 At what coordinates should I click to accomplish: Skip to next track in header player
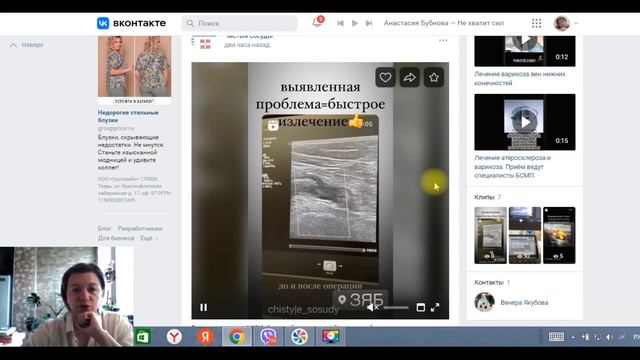[x=369, y=23]
